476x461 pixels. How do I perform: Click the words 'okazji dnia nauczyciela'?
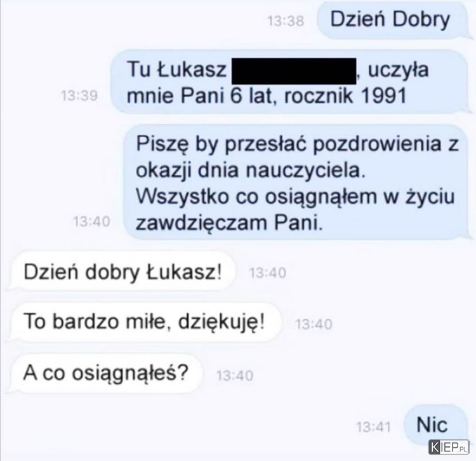click(251, 170)
